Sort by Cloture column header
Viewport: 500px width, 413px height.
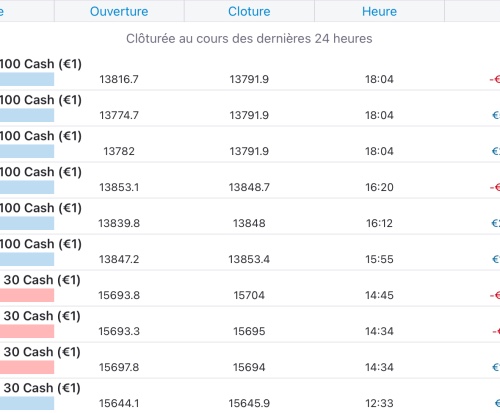(249, 11)
